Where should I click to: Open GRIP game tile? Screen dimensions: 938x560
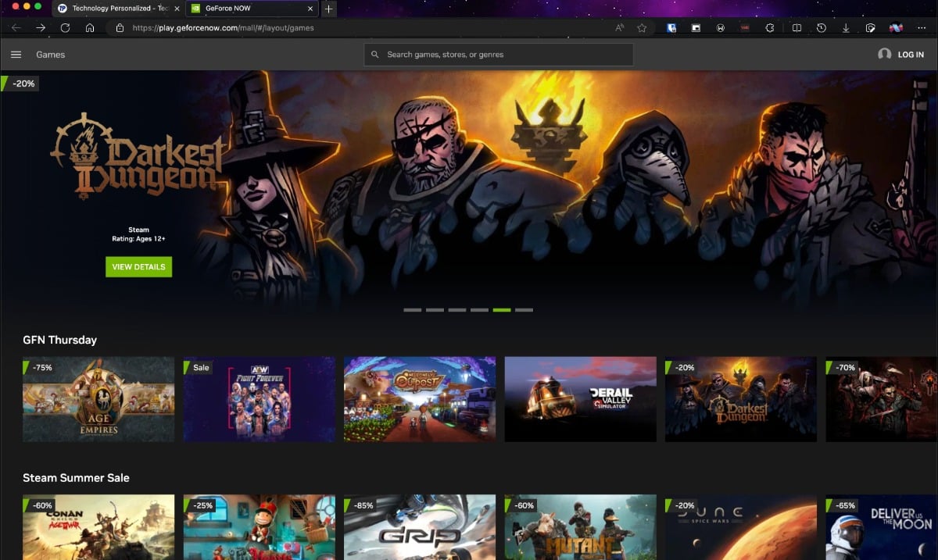point(420,527)
